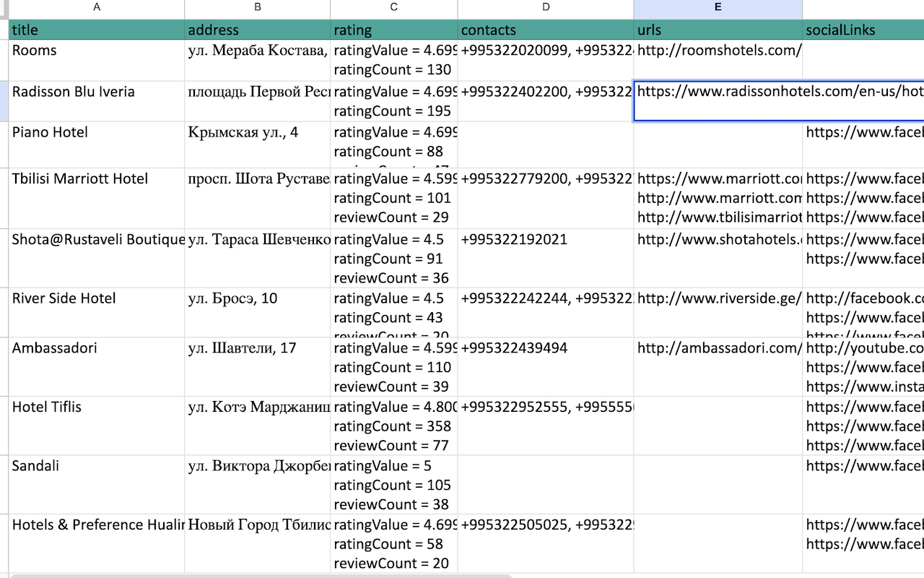The image size is (924, 578).
Task: Select column C header
Action: click(x=394, y=8)
